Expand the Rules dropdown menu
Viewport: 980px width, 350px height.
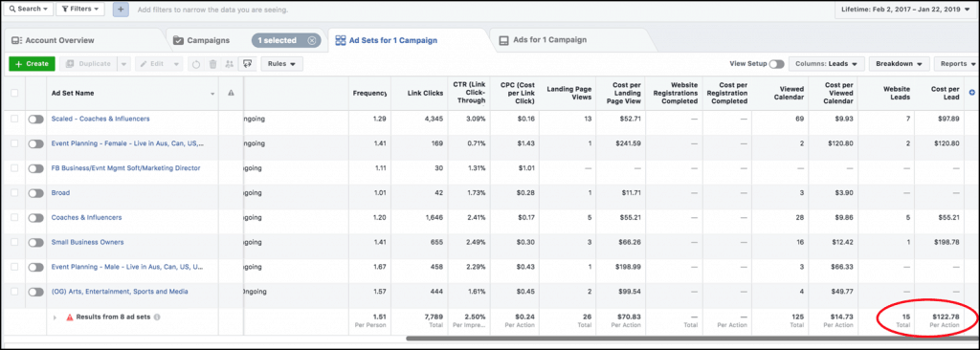click(281, 64)
